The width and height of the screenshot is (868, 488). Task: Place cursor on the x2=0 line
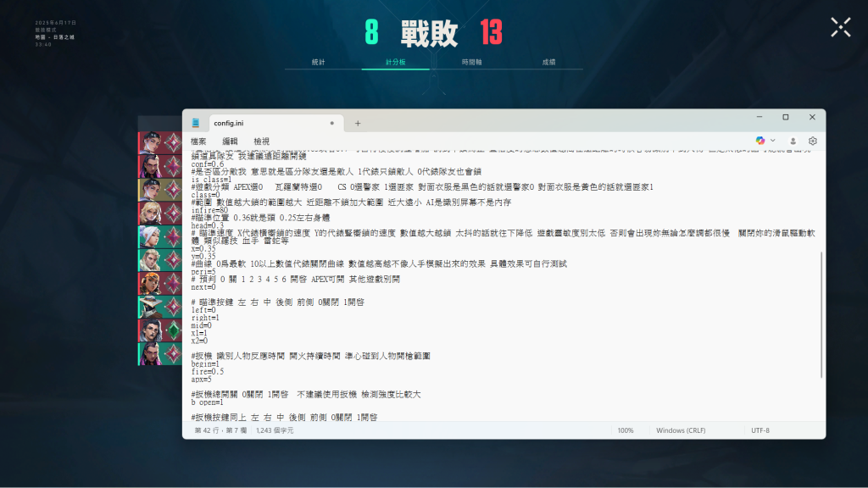pos(199,341)
